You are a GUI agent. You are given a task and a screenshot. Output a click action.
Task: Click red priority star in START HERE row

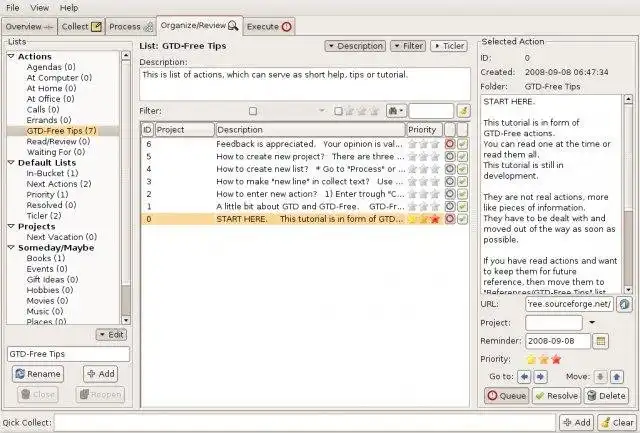click(436, 219)
